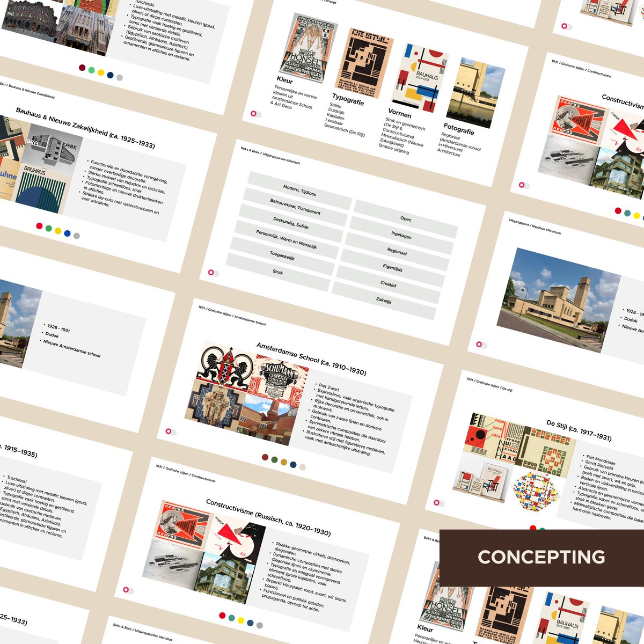
Task: Open the De Stijl cover above Typografie
Action: [x=364, y=63]
